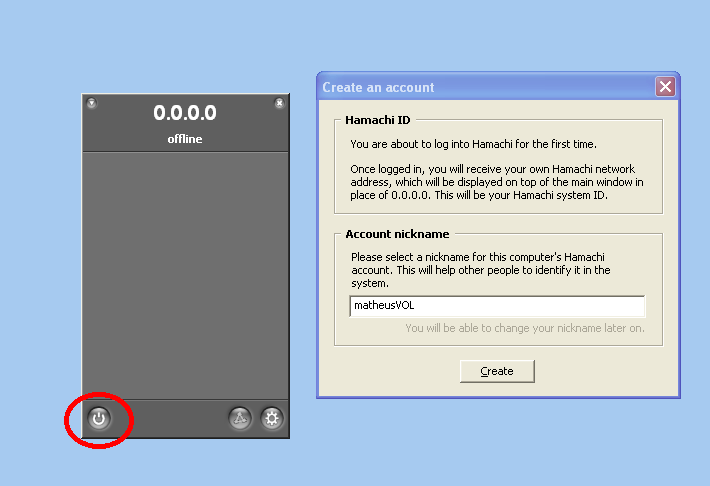Open the Hamachi window top-left dropdown arrow
This screenshot has width=710, height=486.
[92, 103]
